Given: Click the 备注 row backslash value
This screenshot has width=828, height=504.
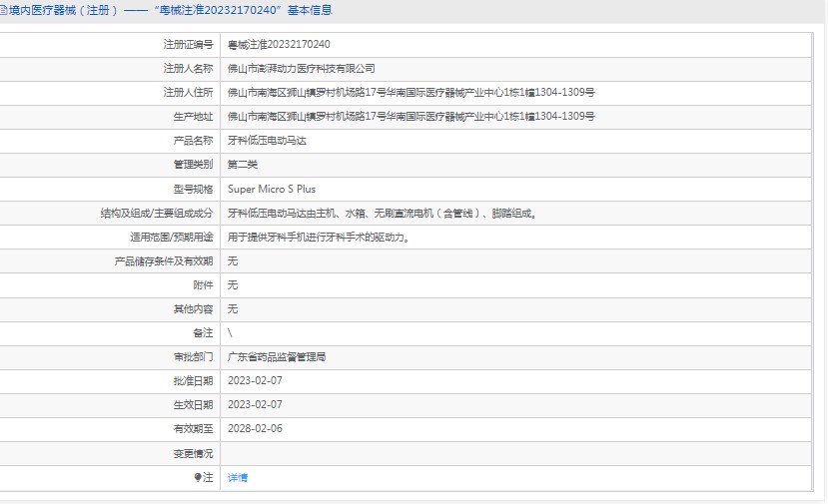Looking at the screenshot, I should [x=230, y=333].
